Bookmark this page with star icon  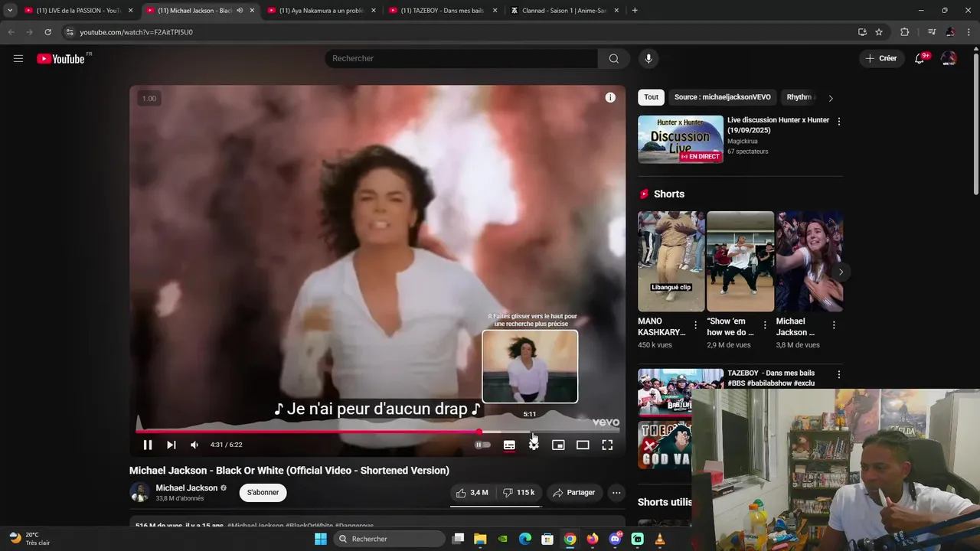[x=879, y=32]
